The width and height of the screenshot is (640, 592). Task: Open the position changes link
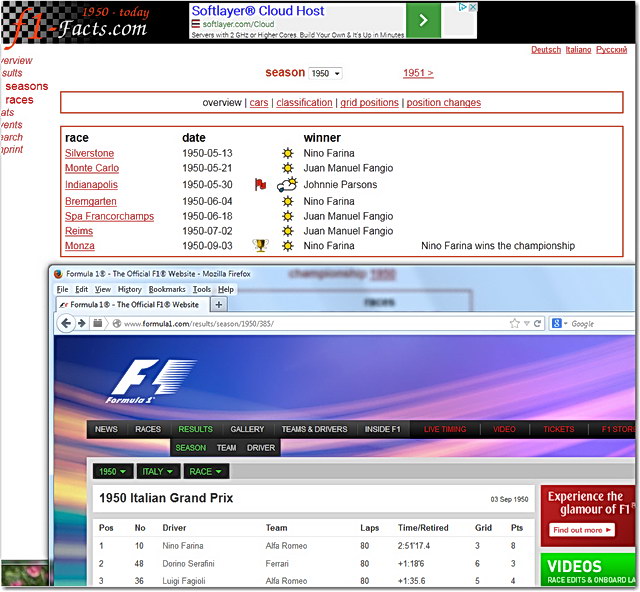click(444, 102)
